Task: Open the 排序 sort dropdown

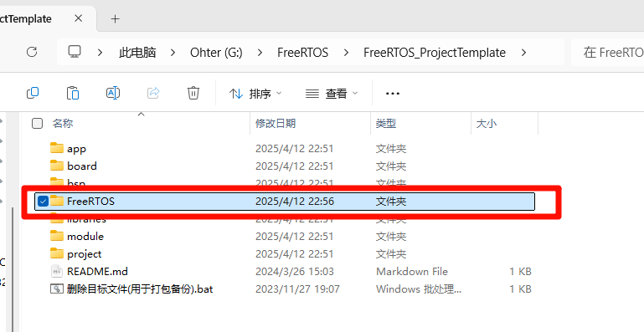Action: (255, 94)
